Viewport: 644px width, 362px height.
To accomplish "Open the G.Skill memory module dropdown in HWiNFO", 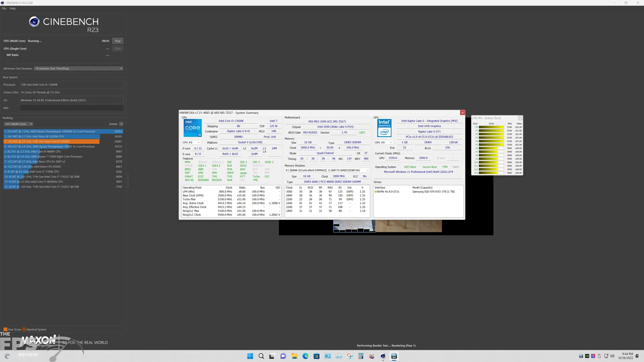I will click(x=368, y=170).
